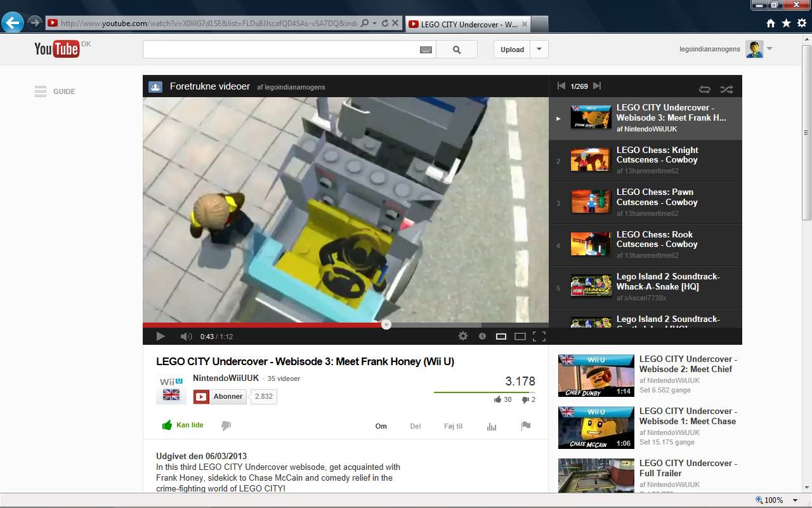Stop loading with the address bar X

[395, 23]
